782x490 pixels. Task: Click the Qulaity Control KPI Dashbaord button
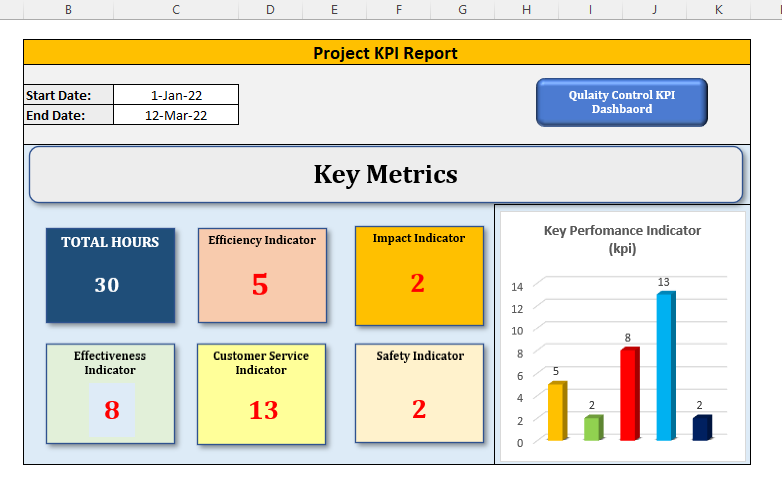coord(621,102)
